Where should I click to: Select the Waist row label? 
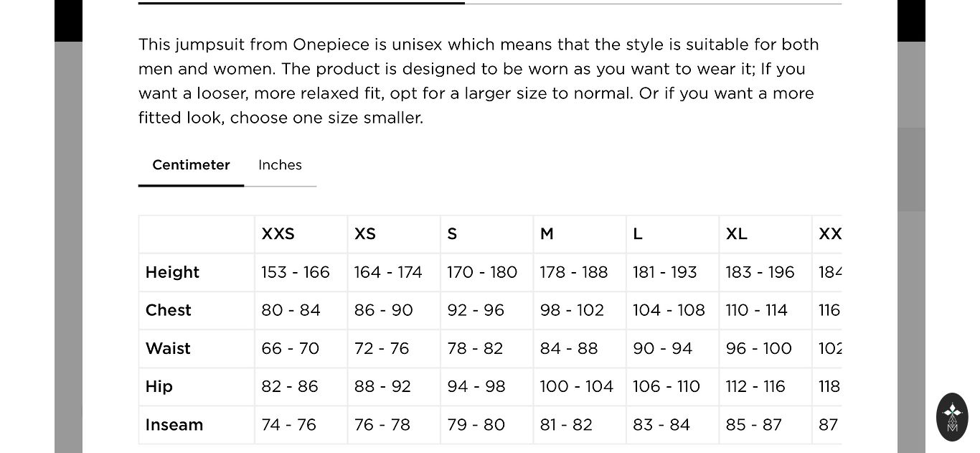coord(168,349)
